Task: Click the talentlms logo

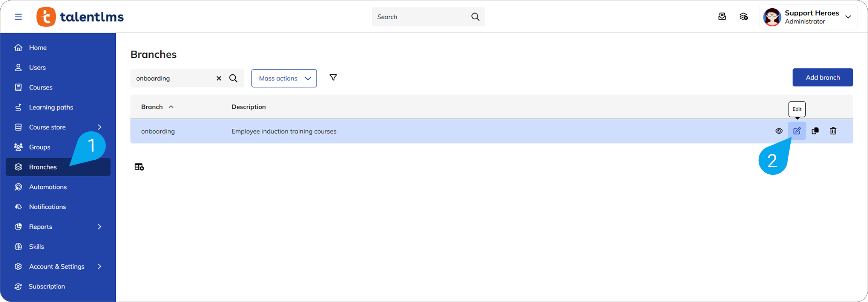Action: tap(80, 17)
